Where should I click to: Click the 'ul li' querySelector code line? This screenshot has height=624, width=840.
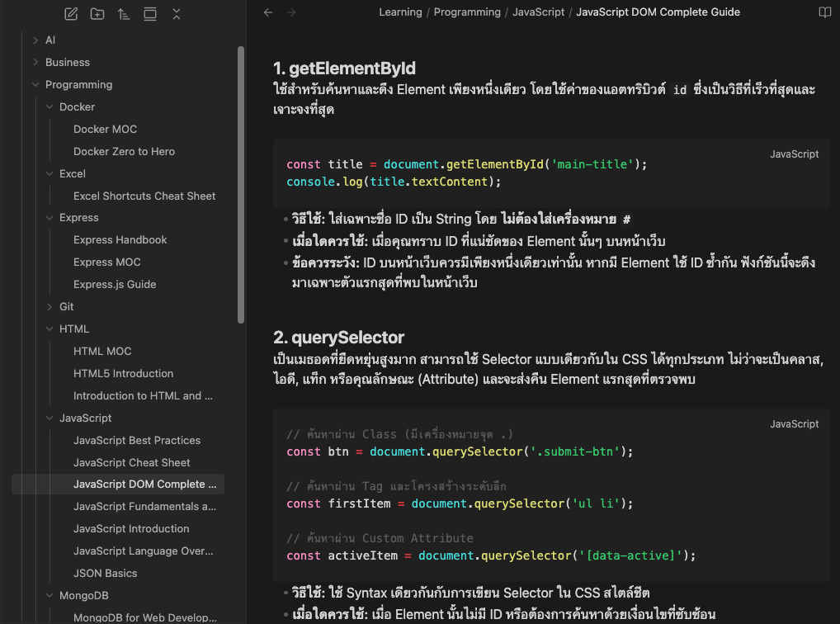(x=460, y=504)
